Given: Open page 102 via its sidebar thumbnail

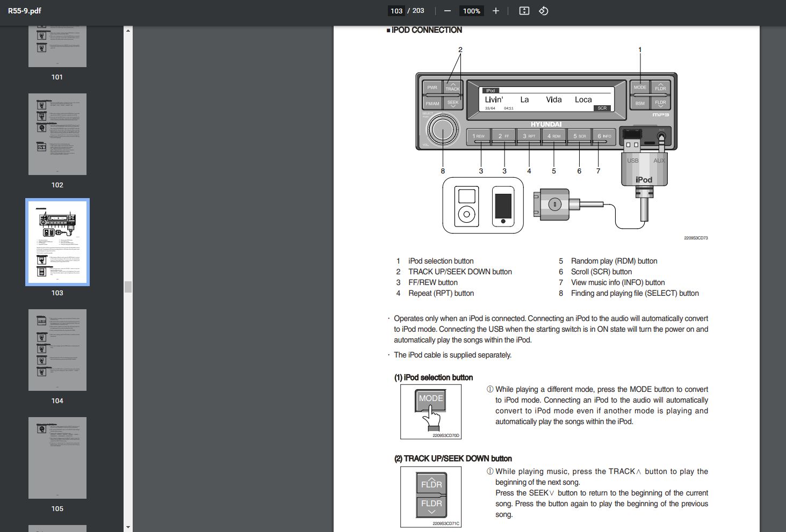Looking at the screenshot, I should point(57,134).
